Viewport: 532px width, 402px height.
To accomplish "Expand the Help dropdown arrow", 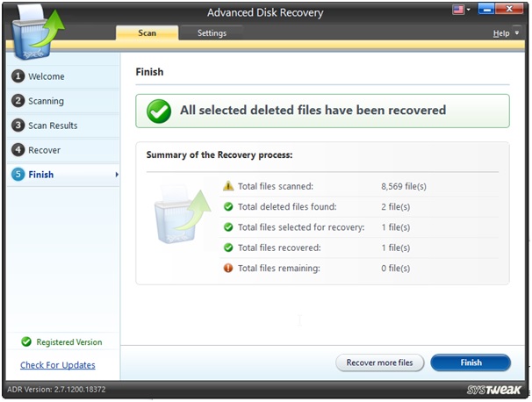I will [517, 32].
